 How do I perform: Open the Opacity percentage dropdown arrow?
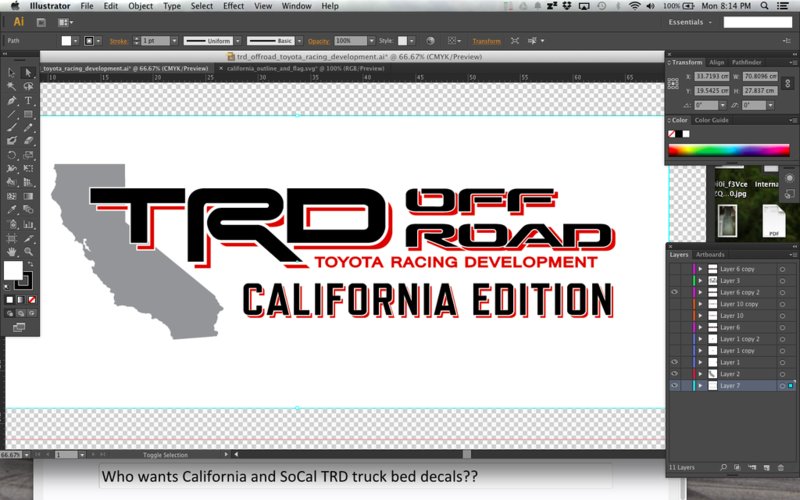(x=371, y=41)
